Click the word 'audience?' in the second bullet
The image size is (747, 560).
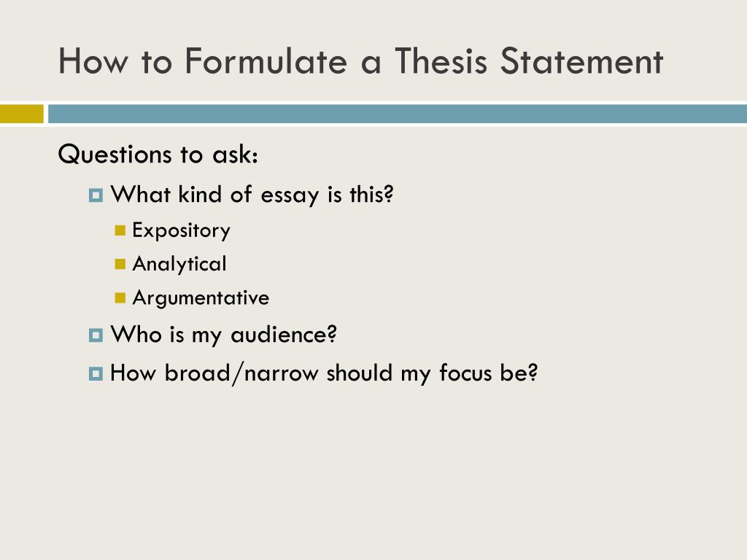(284, 335)
